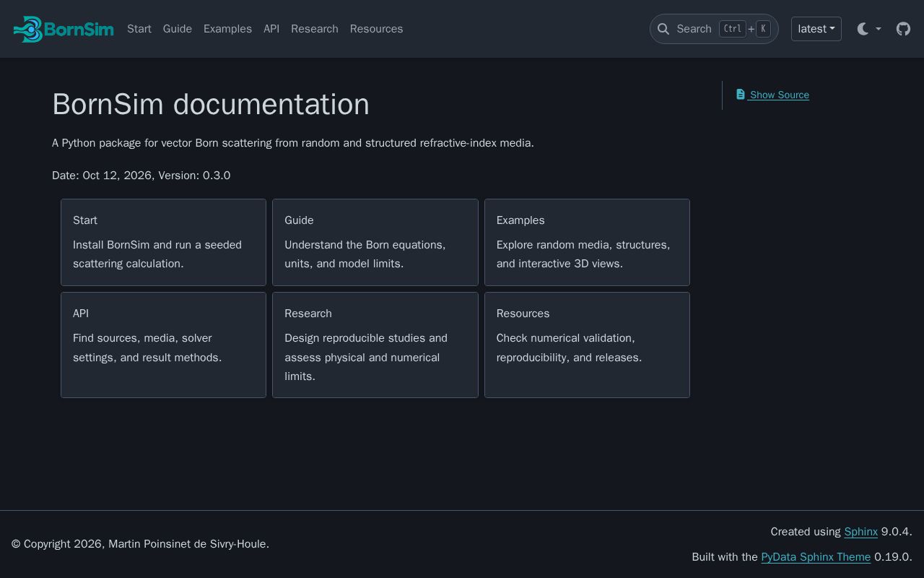Click the 'BornSim documentation' heading

(x=211, y=104)
